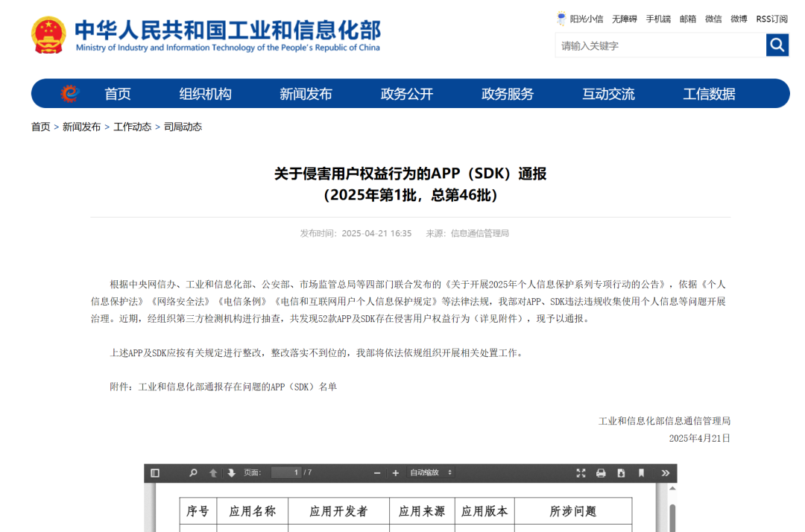Viewport: 805px width, 532px height.
Task: Click the 发布时间 2025-04-21 16:35 text
Action: (356, 233)
